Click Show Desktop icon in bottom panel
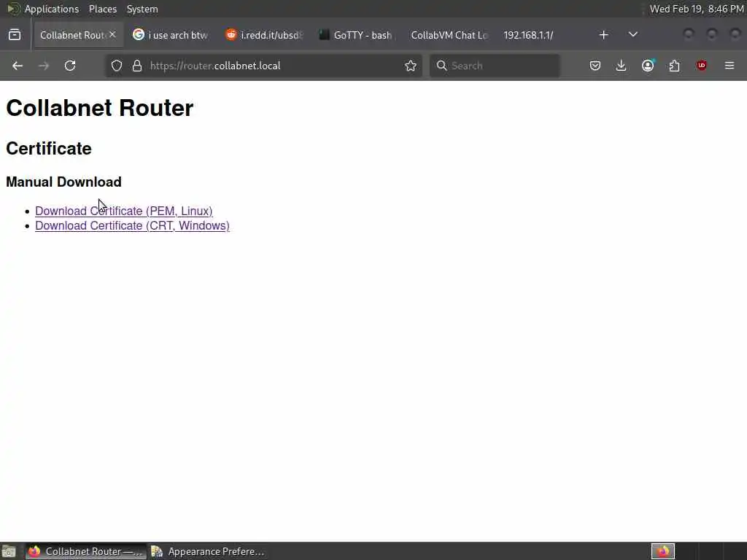This screenshot has width=747, height=560. pos(9,551)
